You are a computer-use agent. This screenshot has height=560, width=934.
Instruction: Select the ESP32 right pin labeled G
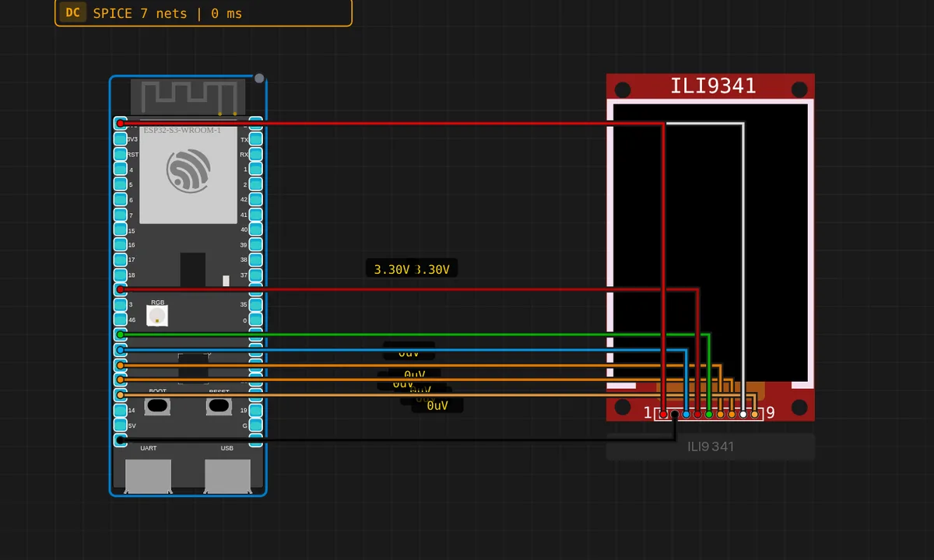click(x=256, y=425)
